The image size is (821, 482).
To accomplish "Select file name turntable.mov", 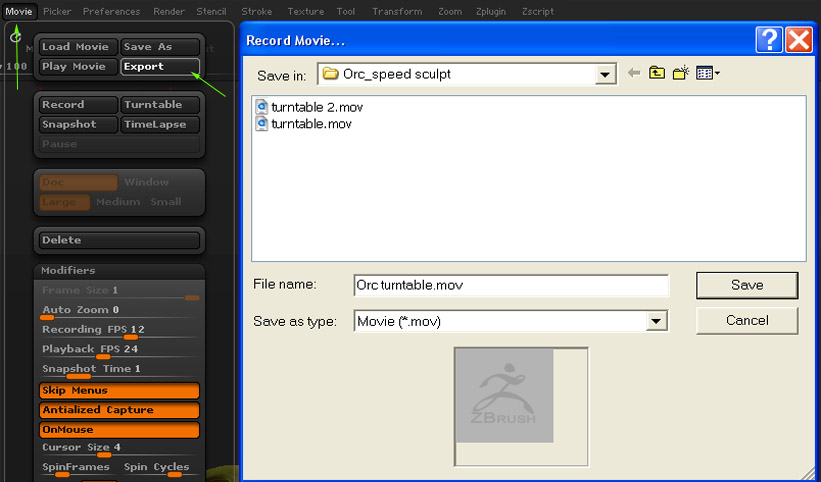I will tap(311, 124).
